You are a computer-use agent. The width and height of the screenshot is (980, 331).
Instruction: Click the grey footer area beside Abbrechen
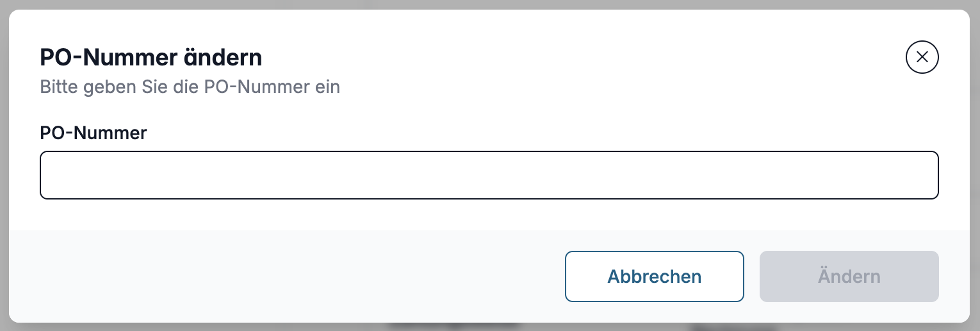(288, 276)
